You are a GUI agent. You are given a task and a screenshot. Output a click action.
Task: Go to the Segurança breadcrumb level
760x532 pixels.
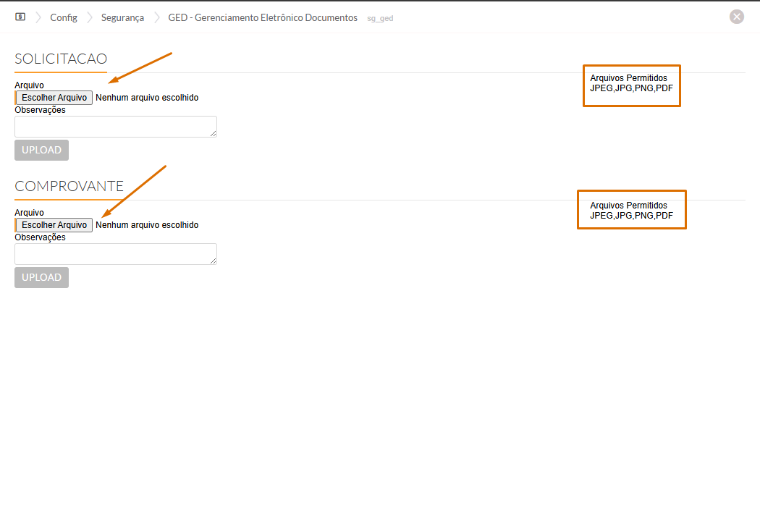pos(122,17)
